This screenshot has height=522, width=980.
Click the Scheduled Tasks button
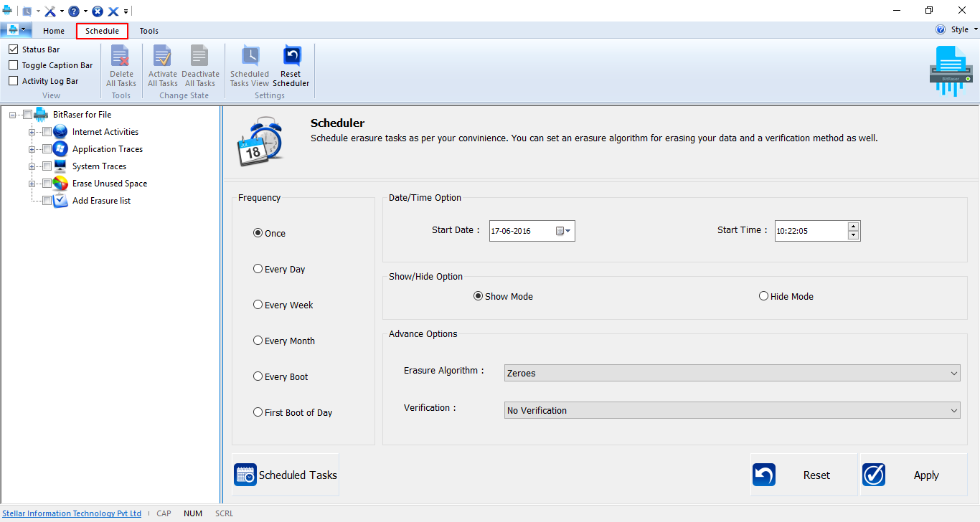tap(286, 475)
